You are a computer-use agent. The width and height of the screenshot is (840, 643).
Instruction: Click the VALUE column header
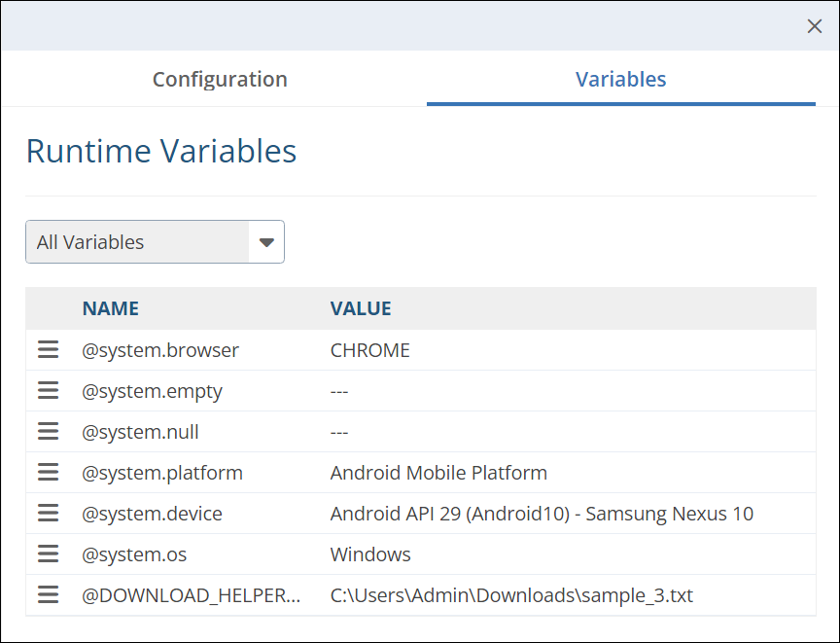[361, 308]
